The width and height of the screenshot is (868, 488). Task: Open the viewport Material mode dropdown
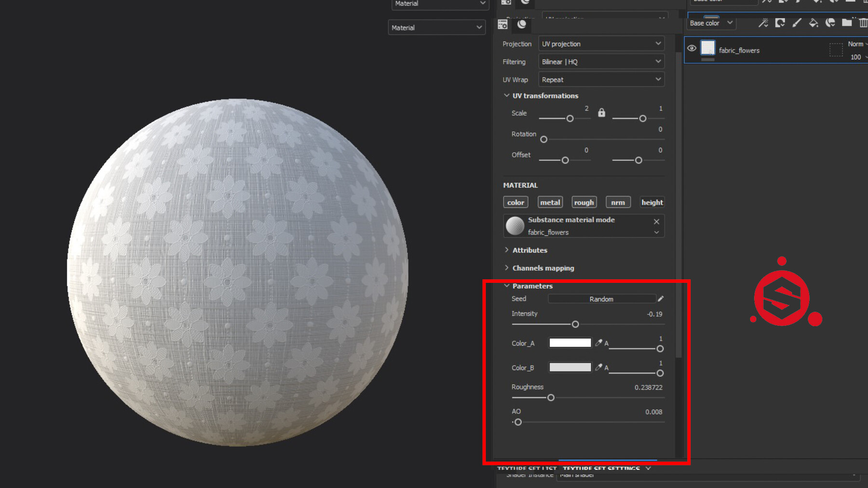pyautogui.click(x=436, y=27)
